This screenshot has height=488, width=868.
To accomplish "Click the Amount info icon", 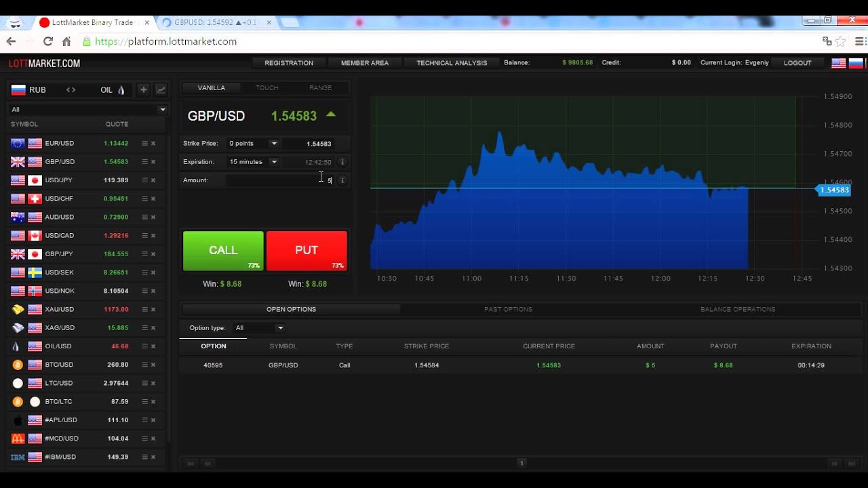I will tap(342, 180).
